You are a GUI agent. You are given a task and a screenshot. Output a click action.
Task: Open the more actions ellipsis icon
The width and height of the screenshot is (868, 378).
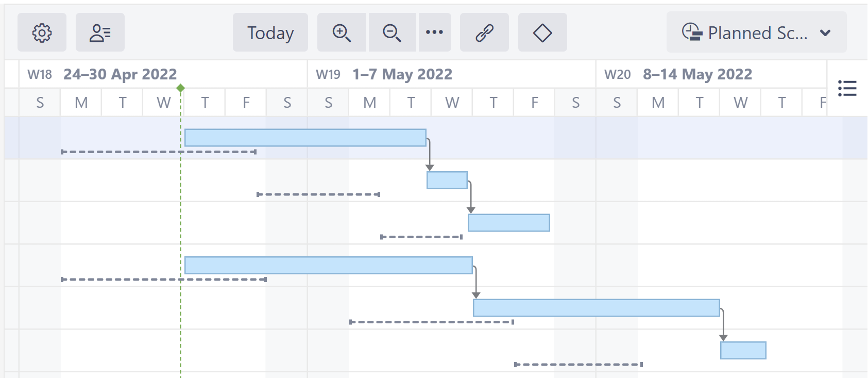point(435,32)
